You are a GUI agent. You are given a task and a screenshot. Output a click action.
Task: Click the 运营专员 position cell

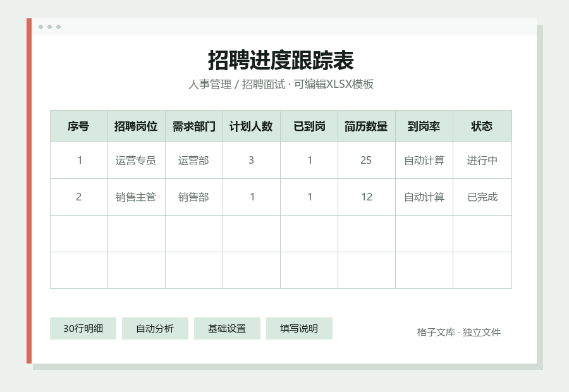coord(137,161)
